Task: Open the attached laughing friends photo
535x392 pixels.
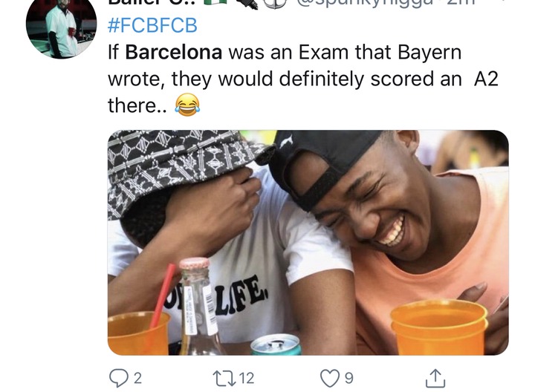Action: (x=308, y=242)
